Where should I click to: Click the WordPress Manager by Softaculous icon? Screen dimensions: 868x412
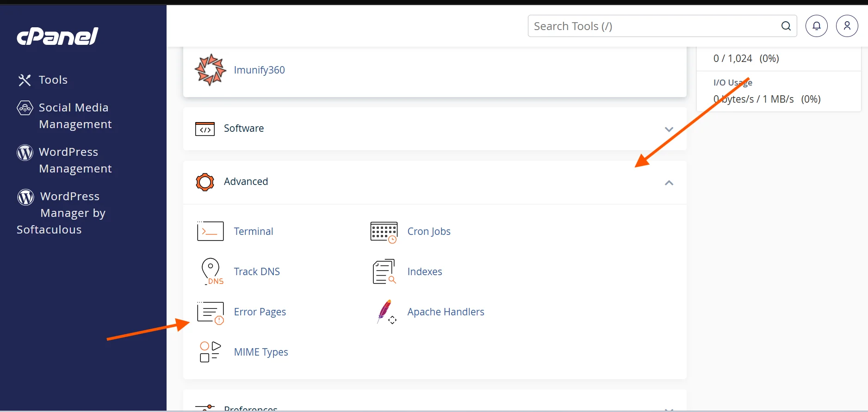tap(25, 197)
